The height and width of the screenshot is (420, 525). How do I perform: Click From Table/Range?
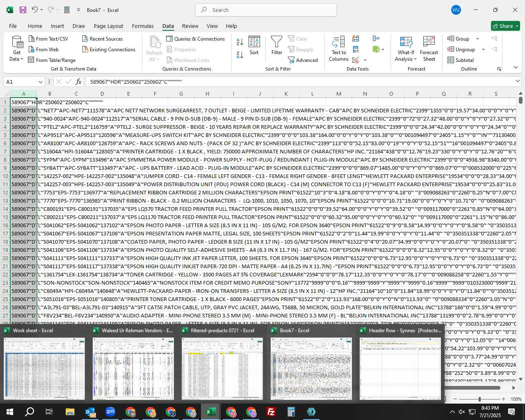tap(52, 60)
